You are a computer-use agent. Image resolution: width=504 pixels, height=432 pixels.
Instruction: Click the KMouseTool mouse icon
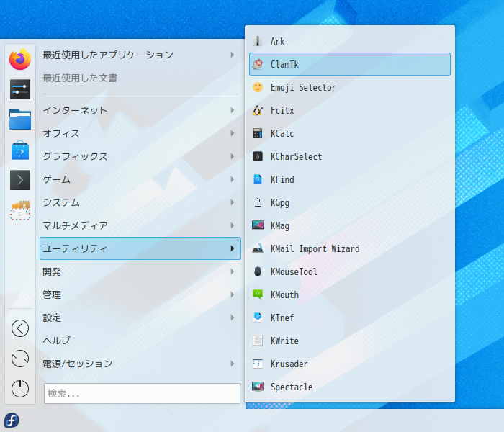(x=258, y=271)
